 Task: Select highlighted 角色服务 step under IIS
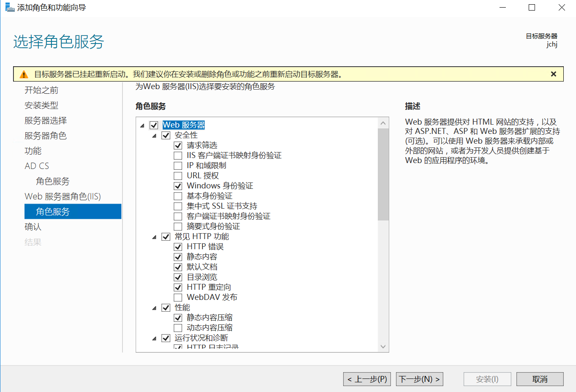73,212
